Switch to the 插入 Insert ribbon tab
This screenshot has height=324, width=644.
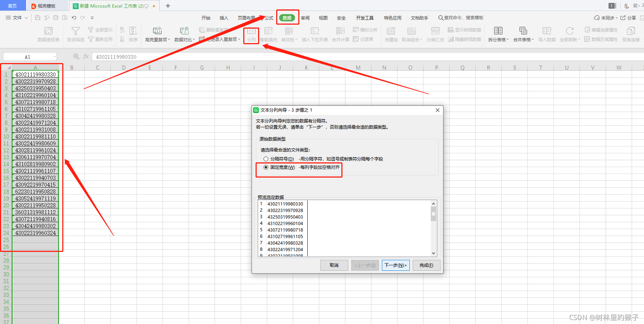coord(224,18)
